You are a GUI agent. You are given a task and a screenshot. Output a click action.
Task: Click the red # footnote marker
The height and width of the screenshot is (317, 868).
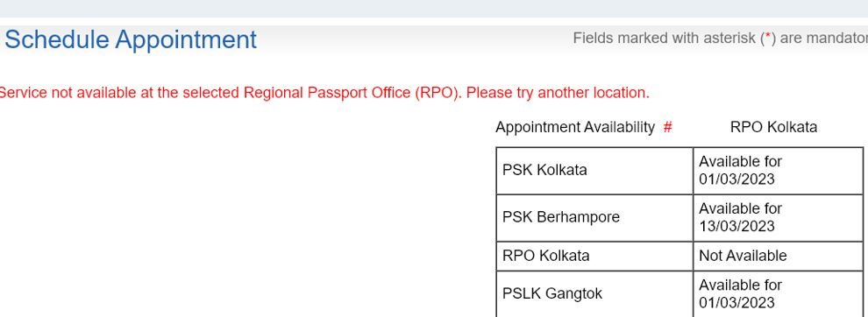coord(667,127)
